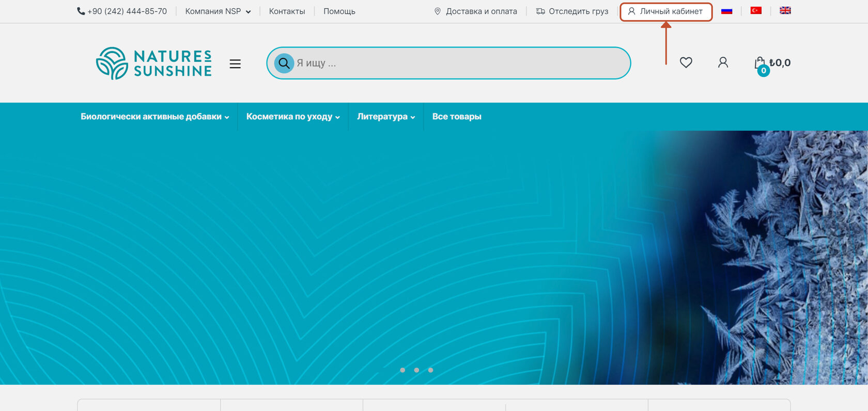Expand the Литература menu
Viewport: 868px width, 411px height.
click(386, 117)
